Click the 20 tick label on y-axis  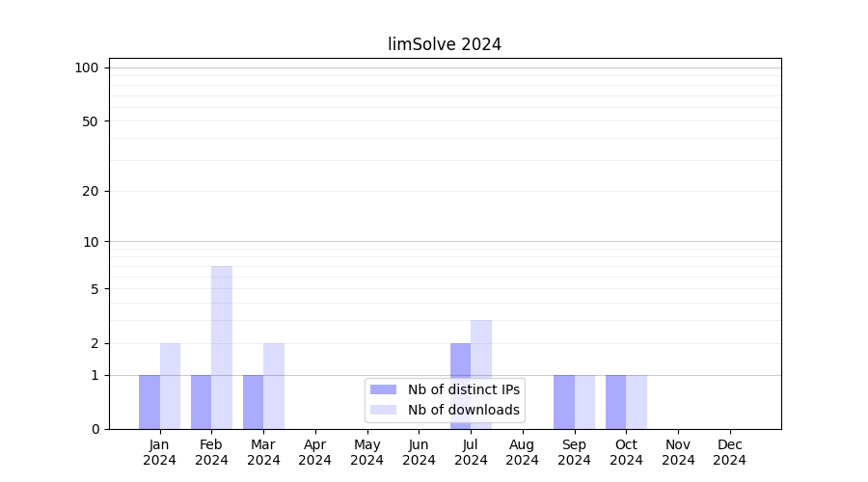click(91, 191)
